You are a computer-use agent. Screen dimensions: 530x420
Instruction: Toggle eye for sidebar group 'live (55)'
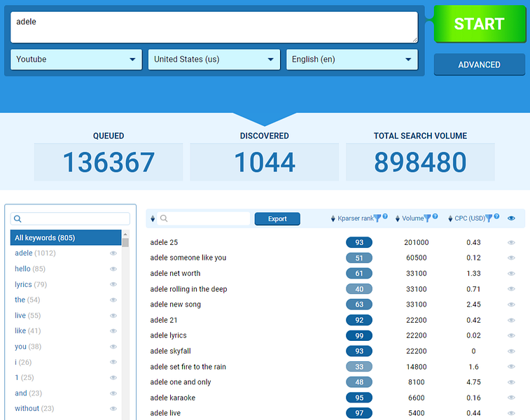pyautogui.click(x=113, y=316)
